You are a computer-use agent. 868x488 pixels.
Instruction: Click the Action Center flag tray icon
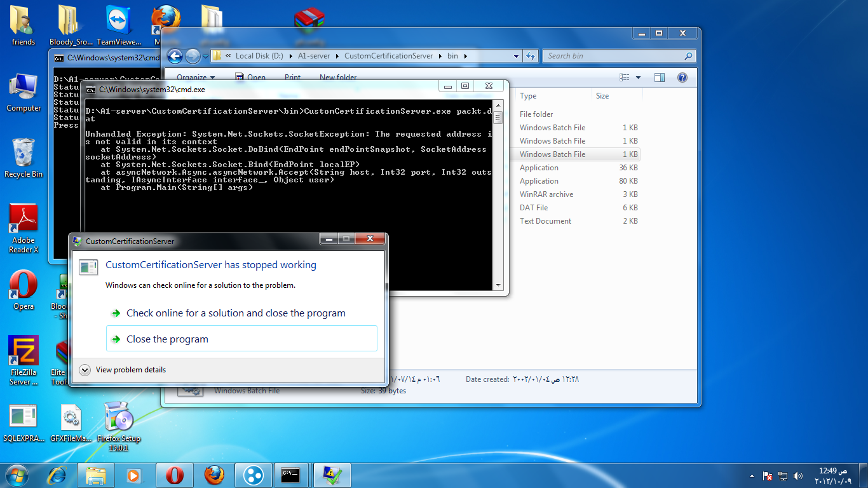point(768,475)
